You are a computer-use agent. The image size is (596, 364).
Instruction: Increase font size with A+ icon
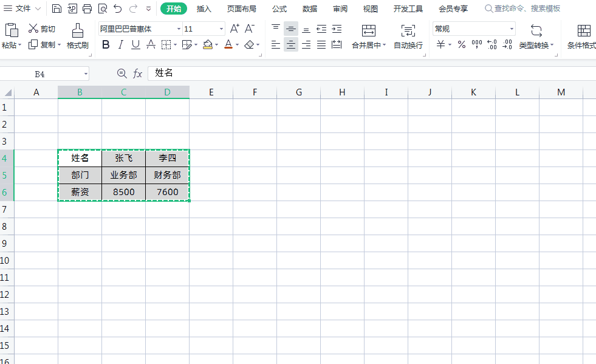click(x=235, y=29)
